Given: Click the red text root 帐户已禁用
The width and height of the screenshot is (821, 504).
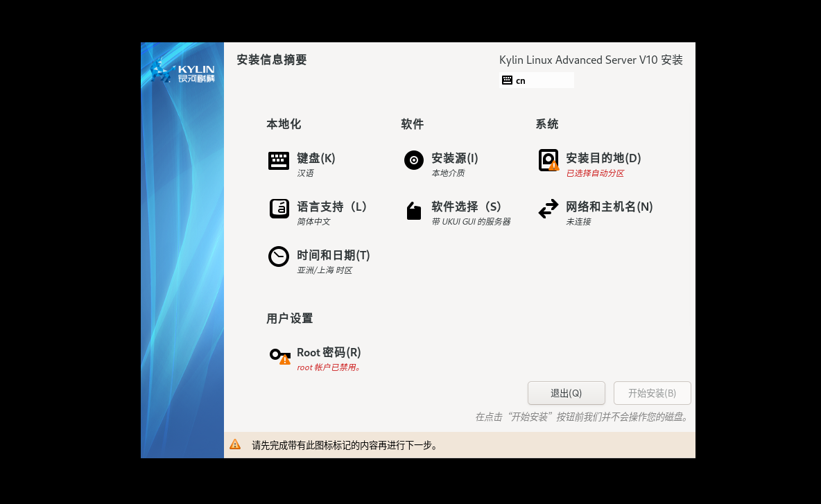Looking at the screenshot, I should pyautogui.click(x=329, y=367).
